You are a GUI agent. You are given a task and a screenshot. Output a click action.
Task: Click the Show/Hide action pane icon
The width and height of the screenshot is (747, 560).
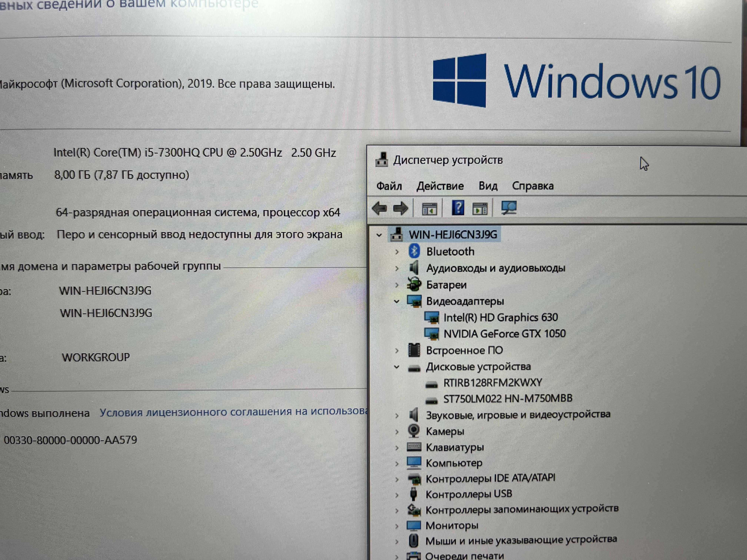480,209
